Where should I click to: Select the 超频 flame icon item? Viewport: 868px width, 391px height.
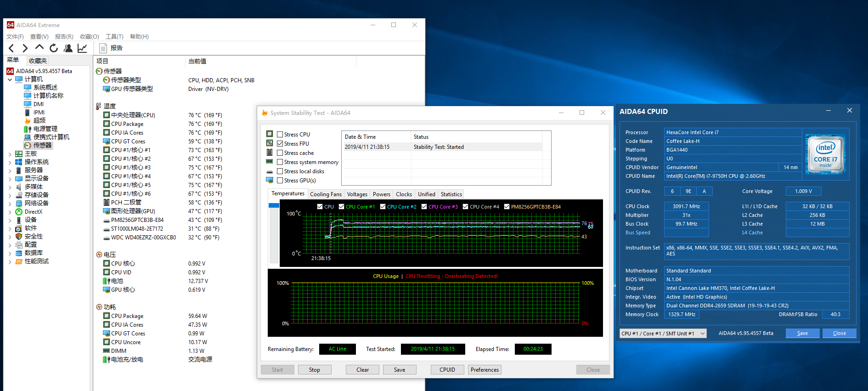(28, 120)
